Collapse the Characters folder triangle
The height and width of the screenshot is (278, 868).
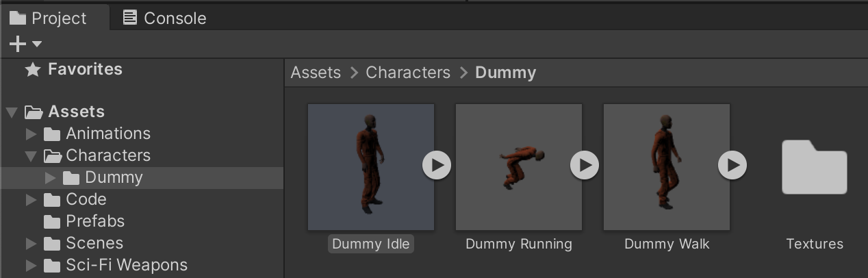point(31,156)
